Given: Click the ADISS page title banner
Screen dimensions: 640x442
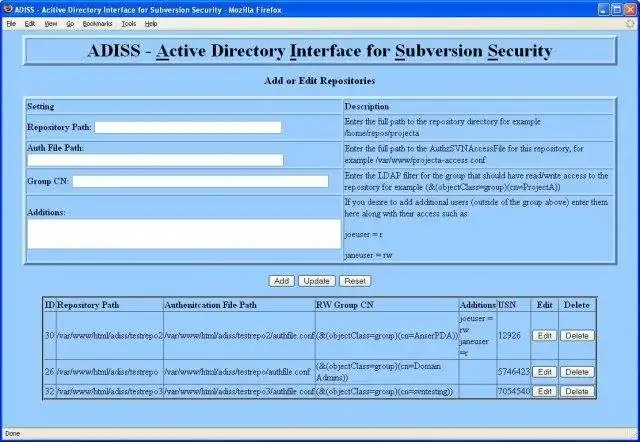Looking at the screenshot, I should (x=320, y=51).
